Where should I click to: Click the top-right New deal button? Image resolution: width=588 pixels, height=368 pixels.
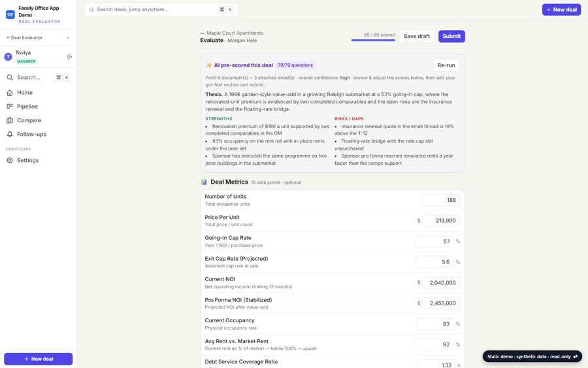coord(561,10)
